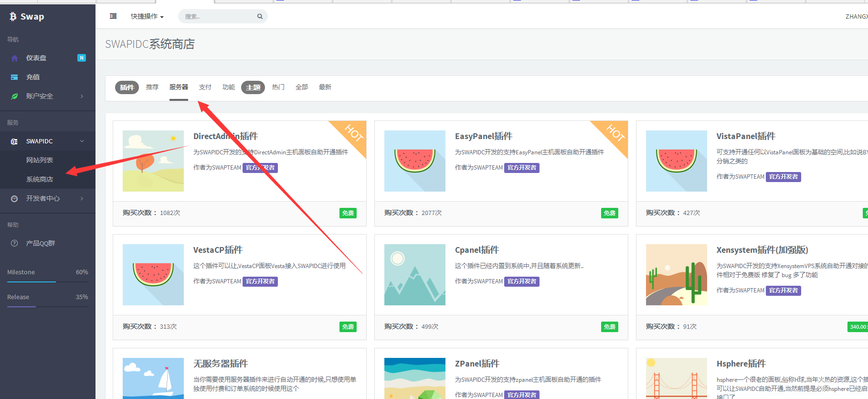The width and height of the screenshot is (868, 399).
Task: Click the sidebar collapse hamburger icon
Action: pyautogui.click(x=113, y=16)
